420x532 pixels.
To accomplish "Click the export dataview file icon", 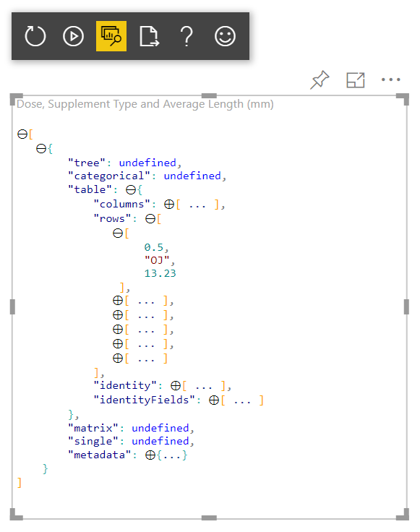I will click(x=149, y=36).
